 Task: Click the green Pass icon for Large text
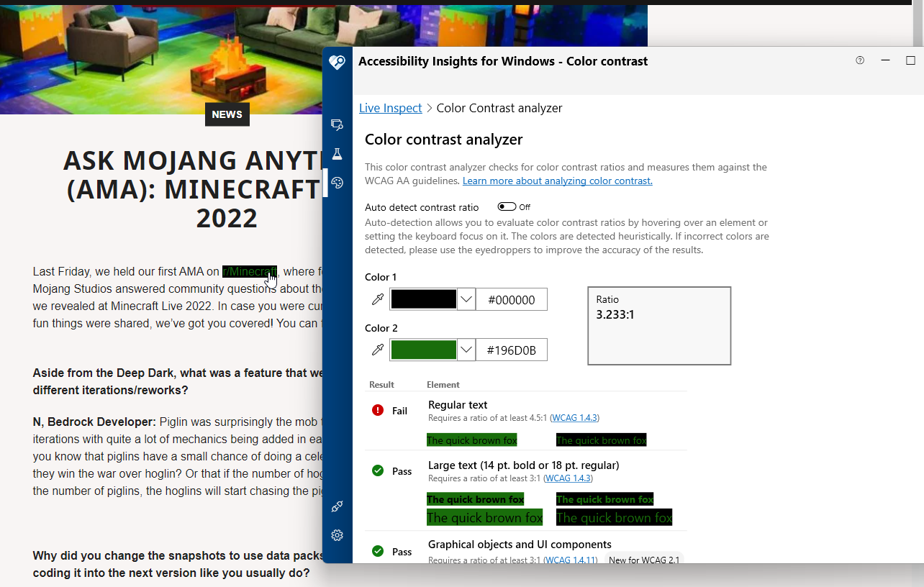pyautogui.click(x=378, y=471)
